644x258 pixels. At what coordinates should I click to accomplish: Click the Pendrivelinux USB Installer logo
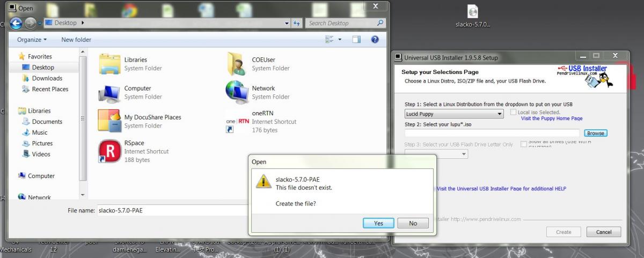(585, 76)
